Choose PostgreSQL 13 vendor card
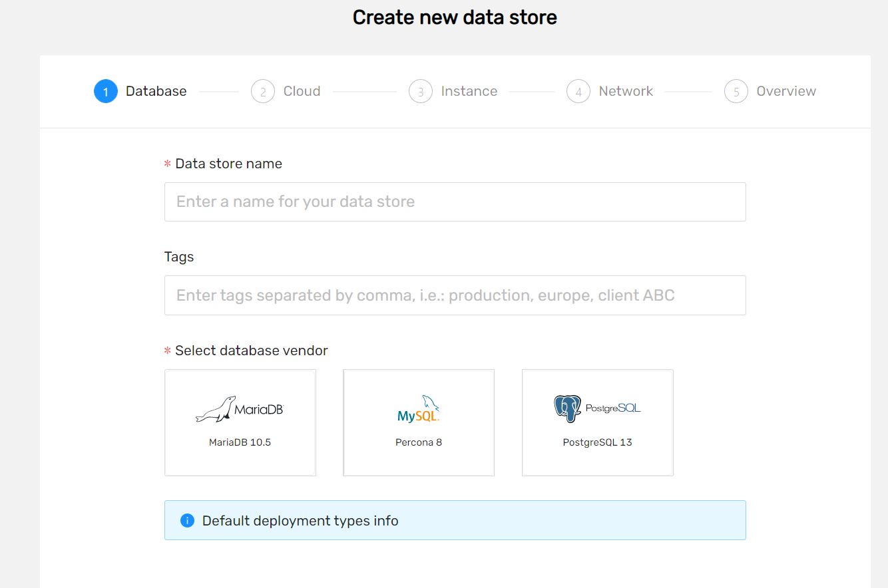888x588 pixels. [x=598, y=422]
